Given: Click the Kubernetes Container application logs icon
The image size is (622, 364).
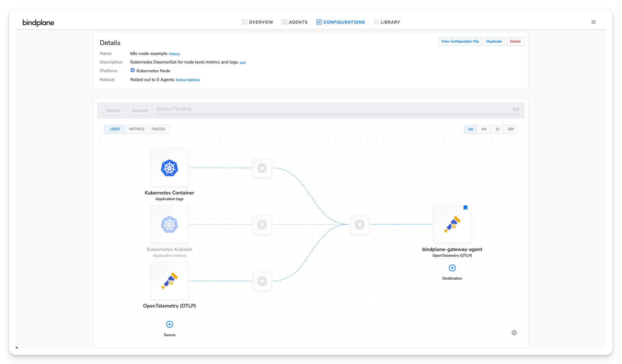Looking at the screenshot, I should [x=169, y=168].
